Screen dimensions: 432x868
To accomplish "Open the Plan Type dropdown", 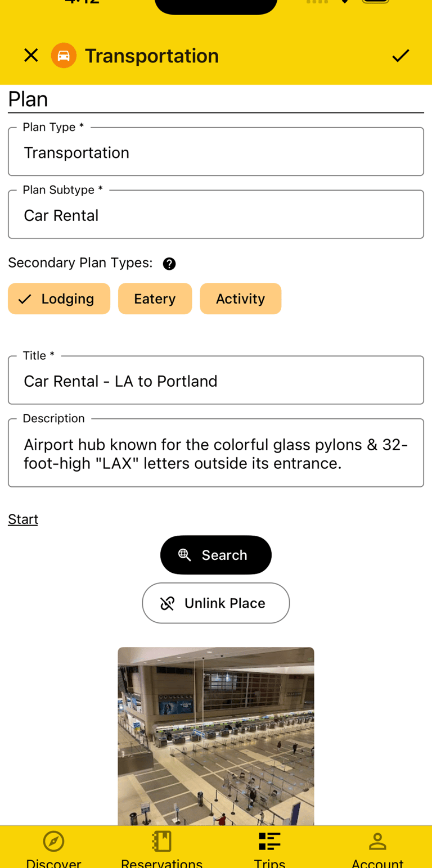I will pyautogui.click(x=216, y=152).
